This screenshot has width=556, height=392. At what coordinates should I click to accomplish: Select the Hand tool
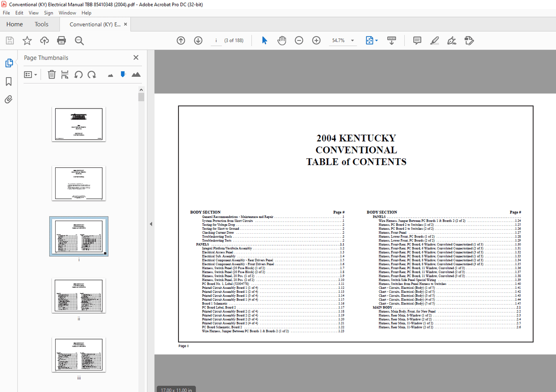pyautogui.click(x=282, y=40)
